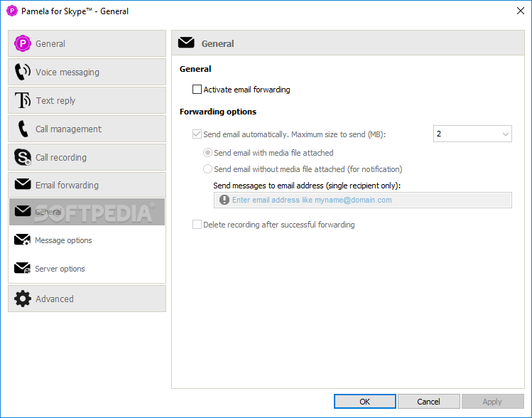Open the Voice messaging section
This screenshot has height=418, width=532.
pyautogui.click(x=87, y=72)
